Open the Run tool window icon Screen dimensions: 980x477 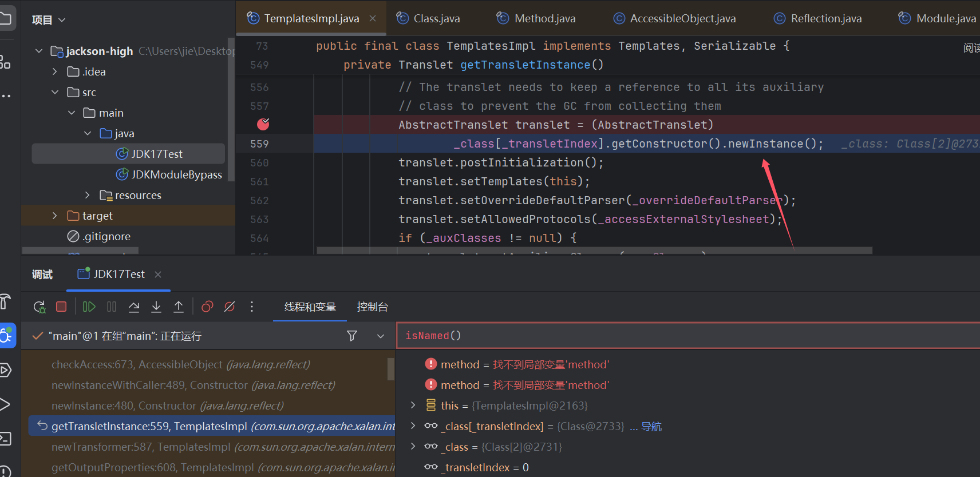click(x=5, y=404)
